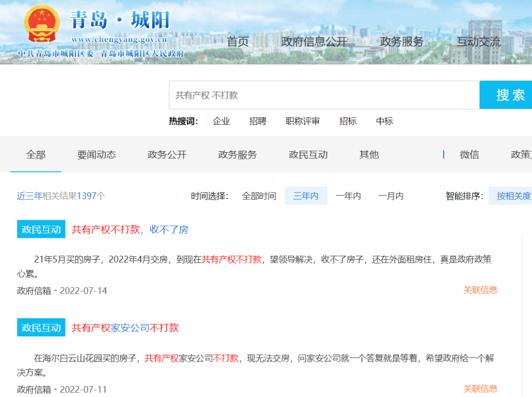Open the result 共有产权家安公司不打款
Image resolution: width=532 pixels, height=397 pixels.
[x=125, y=328]
